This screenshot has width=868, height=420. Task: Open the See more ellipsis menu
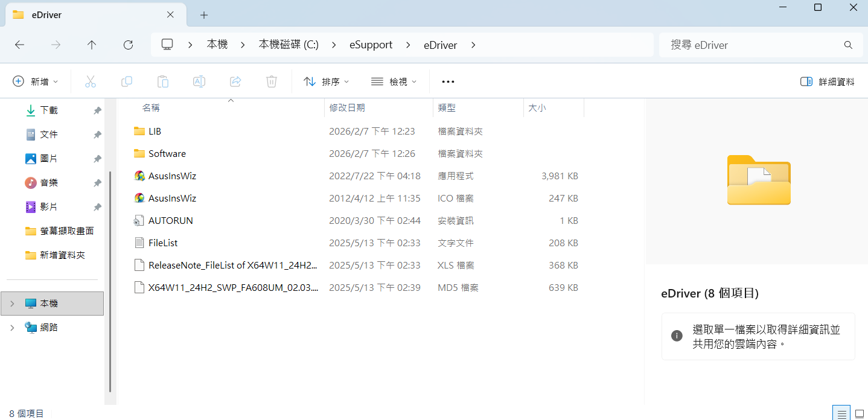tap(448, 81)
